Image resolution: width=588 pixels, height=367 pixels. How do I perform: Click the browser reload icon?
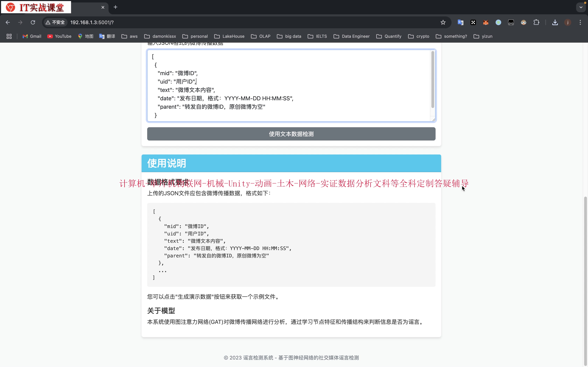(x=33, y=22)
